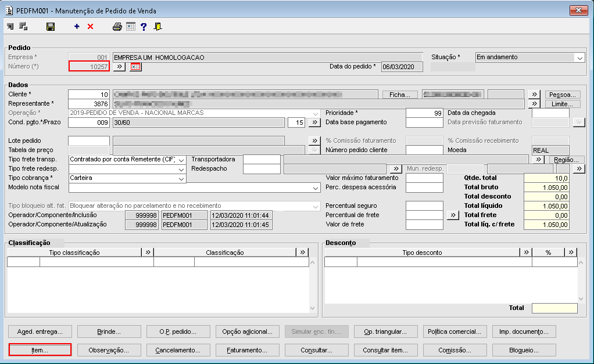Open the Tipo desconto column lookup arrows
The width and height of the screenshot is (594, 364).
526,252
